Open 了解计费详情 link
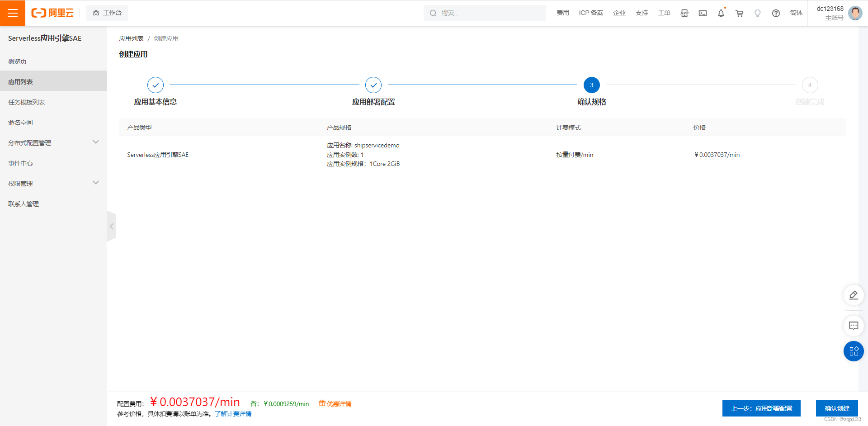Viewport: 868px width, 426px height. [233, 414]
